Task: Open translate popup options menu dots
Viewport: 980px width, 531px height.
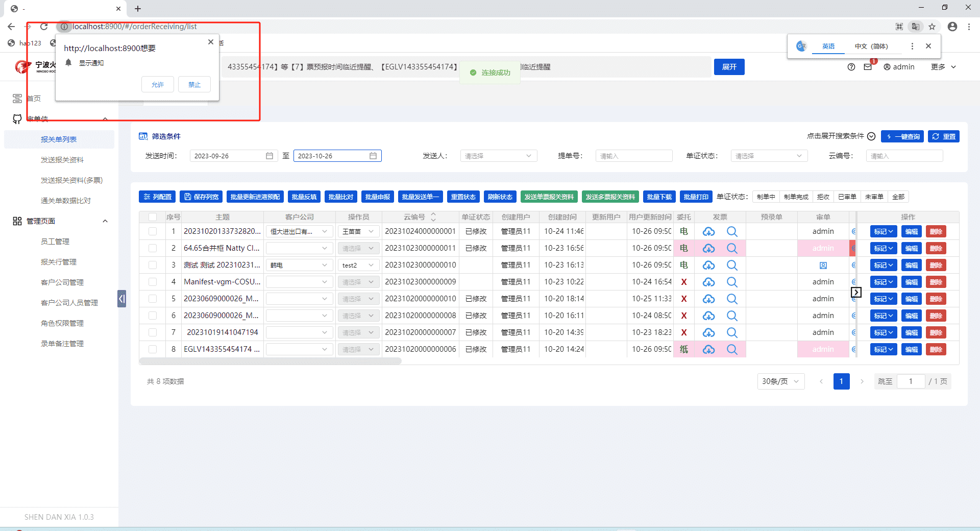Action: [x=912, y=46]
